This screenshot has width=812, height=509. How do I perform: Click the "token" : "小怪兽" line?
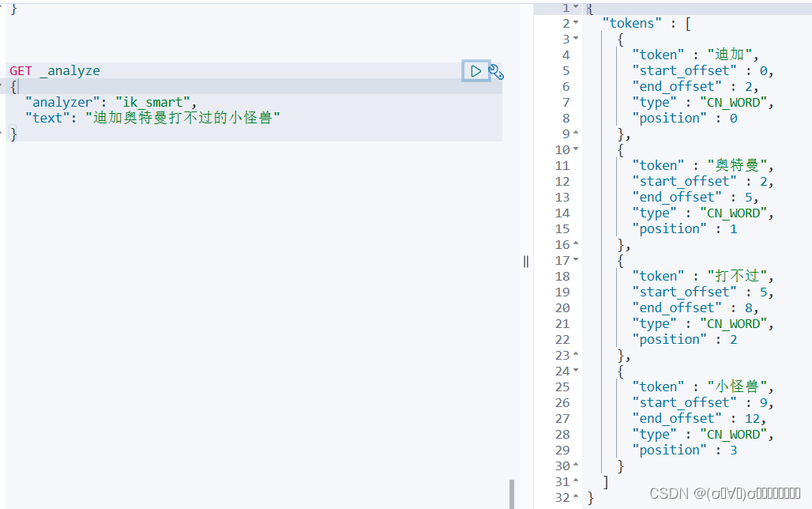click(x=703, y=386)
